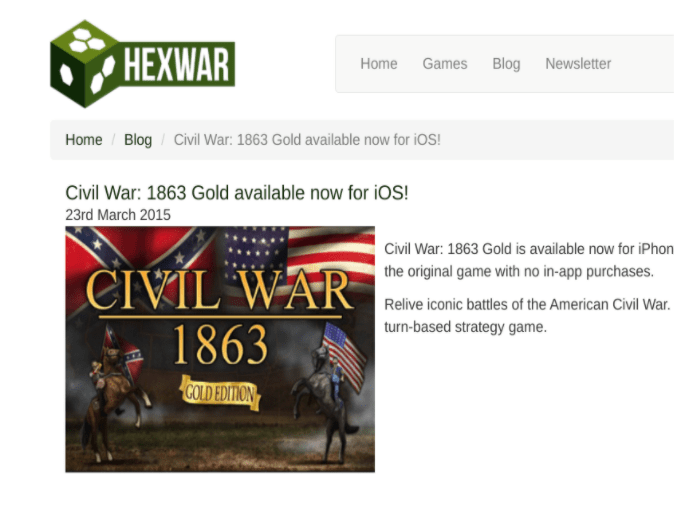Select the current-page breadcrumb title text
Image resolution: width=690 pixels, height=520 pixels.
click(307, 140)
